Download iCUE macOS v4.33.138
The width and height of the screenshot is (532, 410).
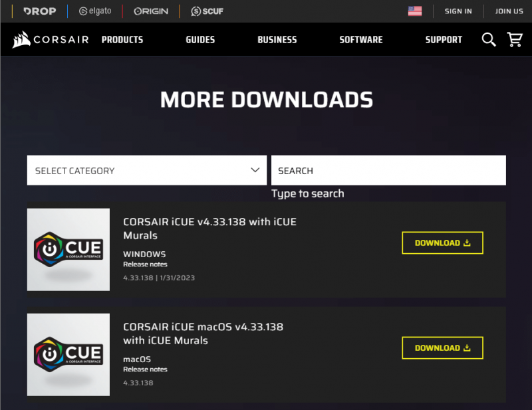(442, 348)
